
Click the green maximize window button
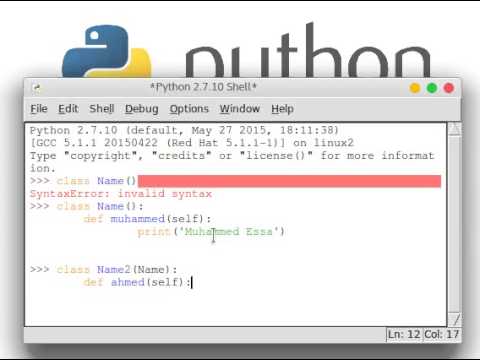pos(432,88)
